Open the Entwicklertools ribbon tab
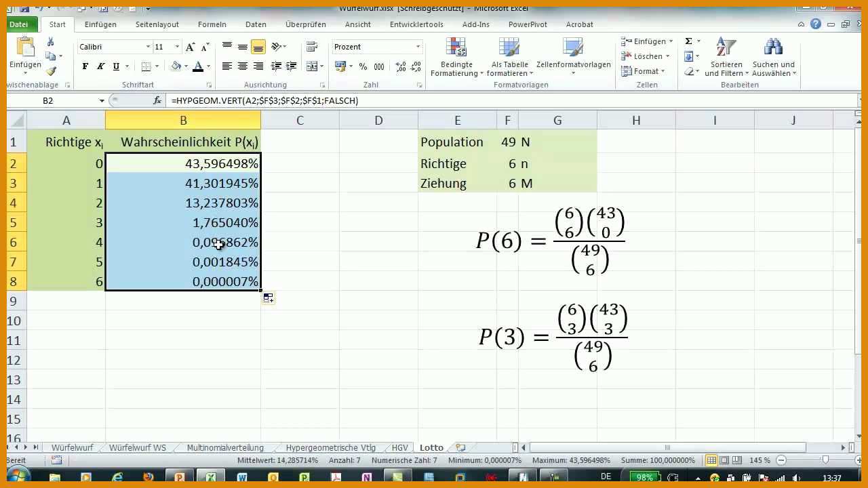This screenshot has width=868, height=488. (x=416, y=24)
